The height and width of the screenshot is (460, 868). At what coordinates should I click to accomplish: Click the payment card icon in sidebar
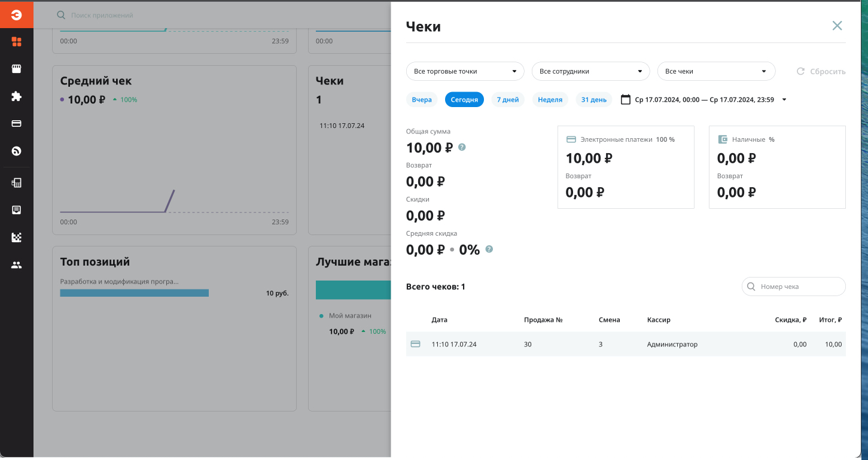(x=17, y=124)
